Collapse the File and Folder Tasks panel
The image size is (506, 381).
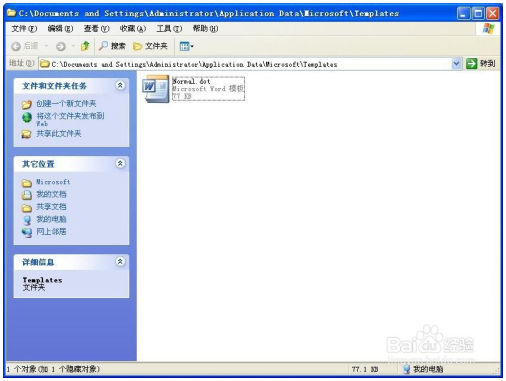pos(120,85)
